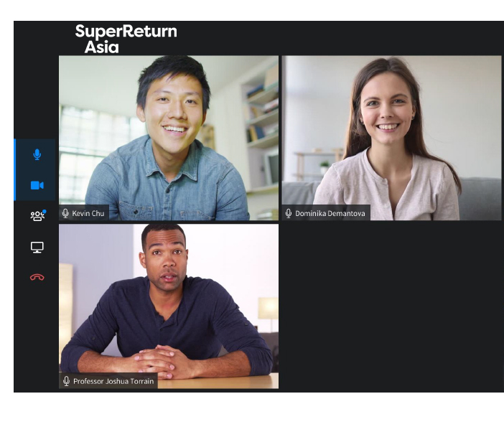This screenshot has height=432, width=504.
Task: Click Dominika Demantova's microphone icon
Action: [x=289, y=213]
